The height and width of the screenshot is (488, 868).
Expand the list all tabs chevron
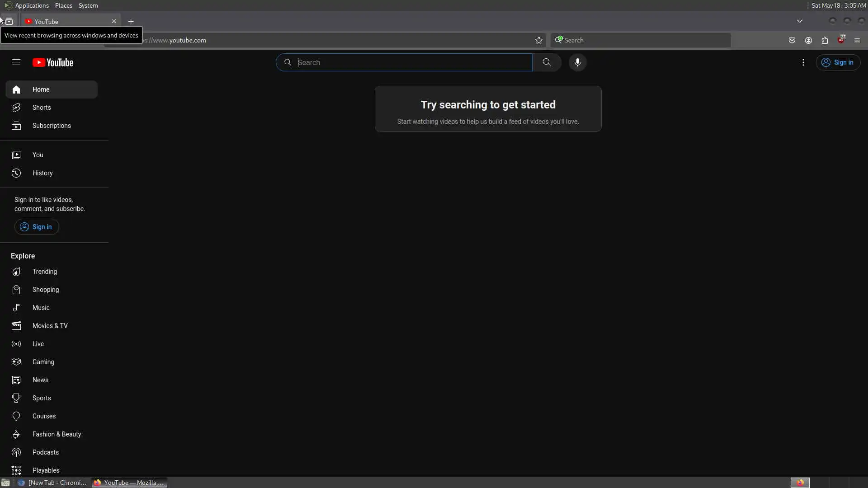799,21
